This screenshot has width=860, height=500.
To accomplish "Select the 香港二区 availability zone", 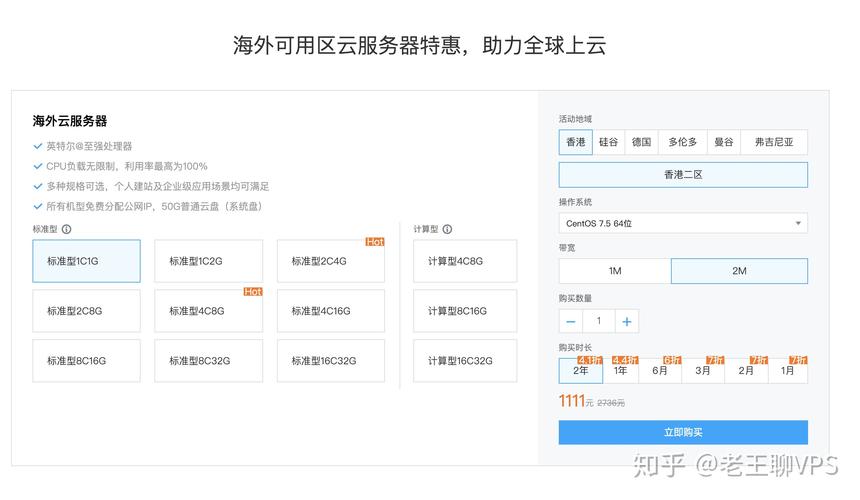I will (683, 175).
